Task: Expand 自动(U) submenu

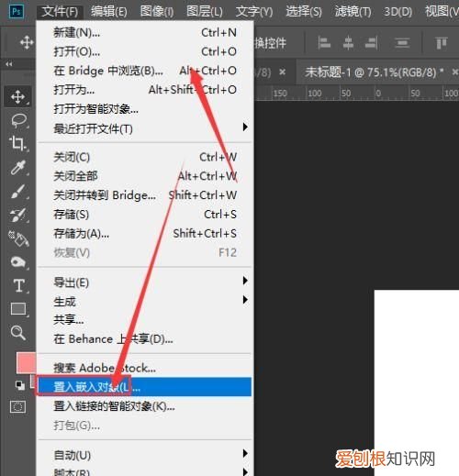Action: tap(145, 455)
